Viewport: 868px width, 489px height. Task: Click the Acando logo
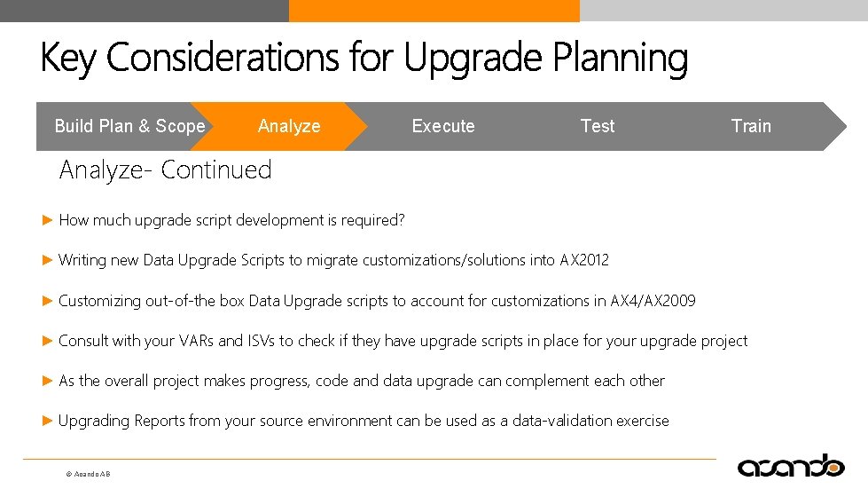click(791, 465)
